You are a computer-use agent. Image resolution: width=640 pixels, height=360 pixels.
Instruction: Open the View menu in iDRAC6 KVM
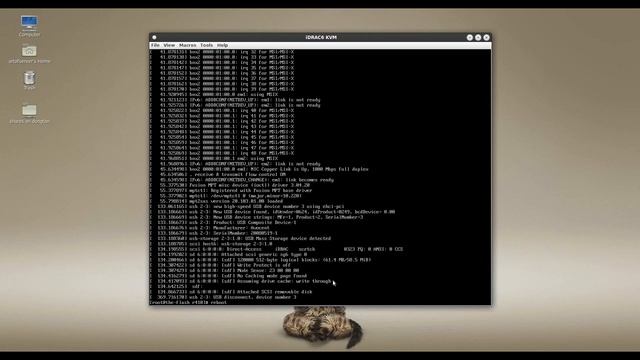tap(169, 45)
